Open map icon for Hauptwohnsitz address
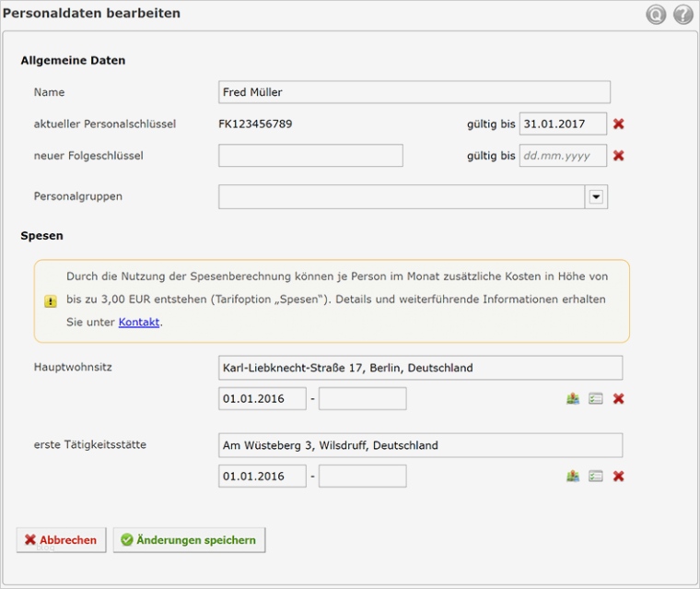The height and width of the screenshot is (589, 700). point(573,399)
